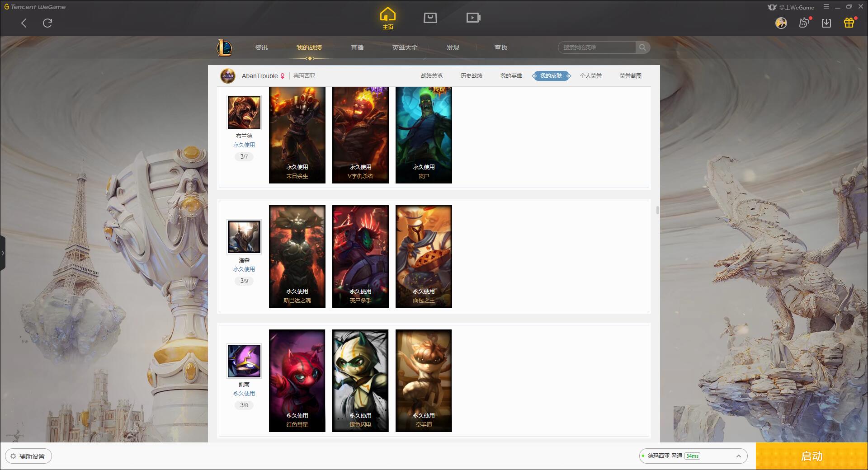Select the 英雄大全 nav tab
Screen dimensions: 868x470
tap(405, 47)
